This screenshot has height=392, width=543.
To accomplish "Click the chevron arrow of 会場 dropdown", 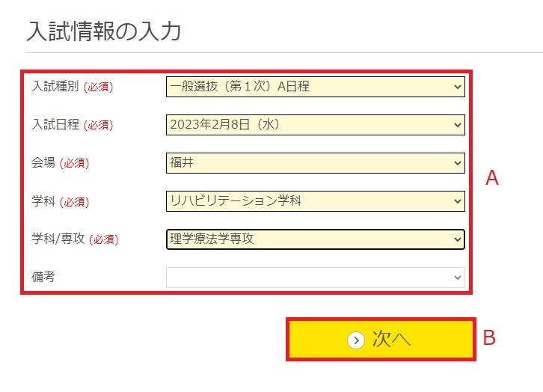I will 458,162.
